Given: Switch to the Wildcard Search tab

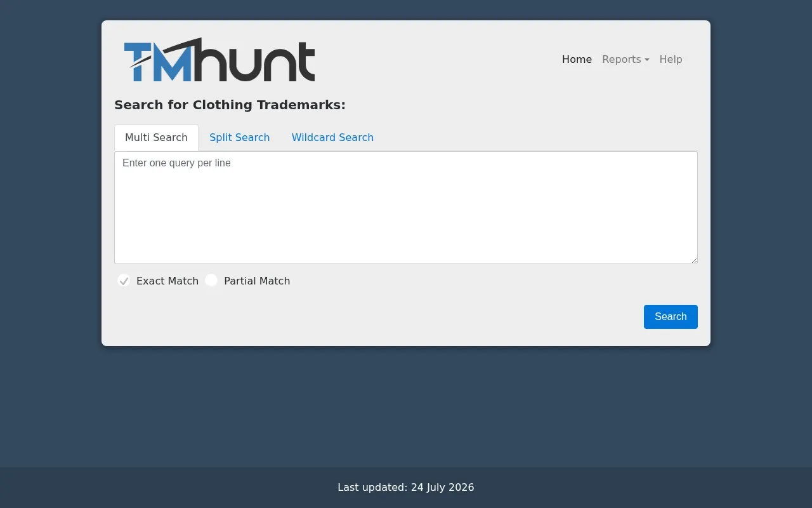Looking at the screenshot, I should coord(332,137).
